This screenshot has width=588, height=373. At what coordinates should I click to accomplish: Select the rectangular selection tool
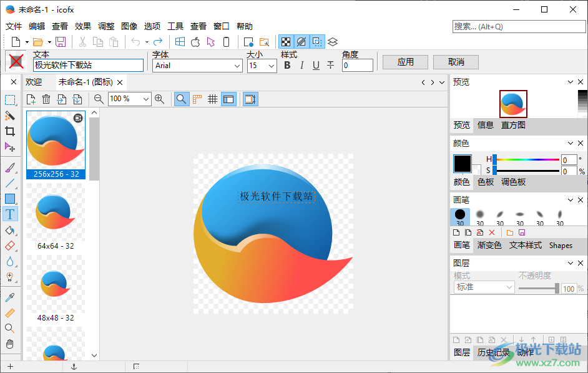[x=9, y=100]
